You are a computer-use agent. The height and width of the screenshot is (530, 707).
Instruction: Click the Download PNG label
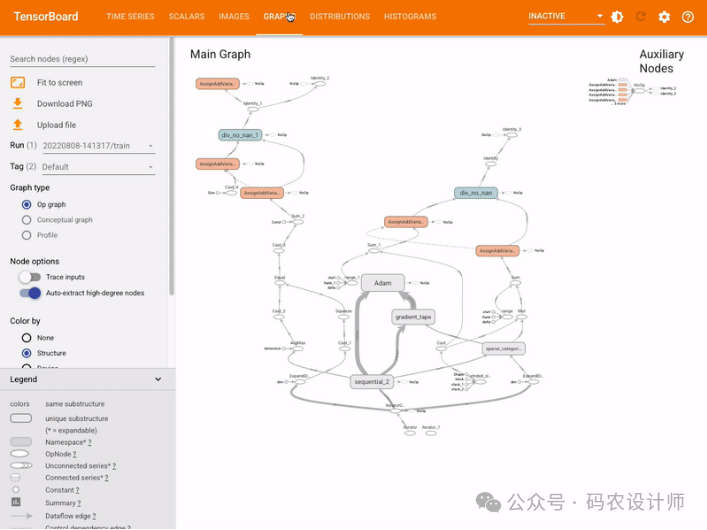click(x=64, y=104)
